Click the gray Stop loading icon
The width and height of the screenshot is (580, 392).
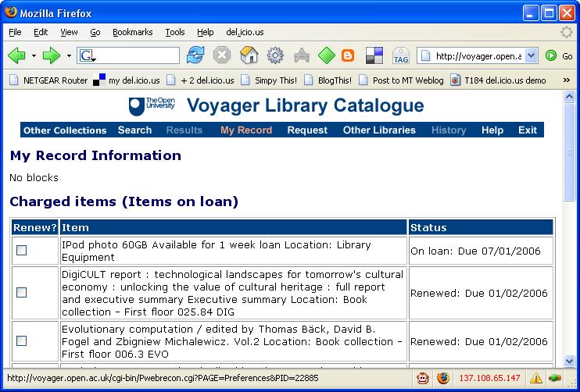tap(222, 55)
